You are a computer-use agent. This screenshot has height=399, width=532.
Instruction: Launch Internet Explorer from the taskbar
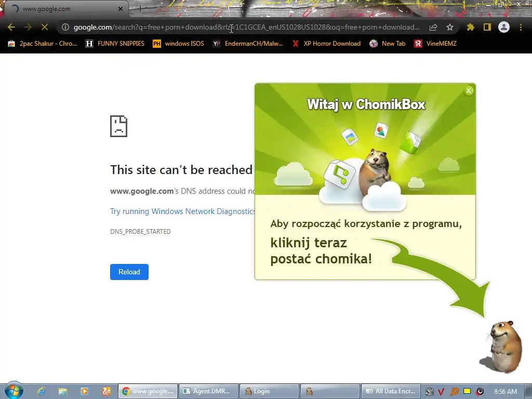(41, 391)
